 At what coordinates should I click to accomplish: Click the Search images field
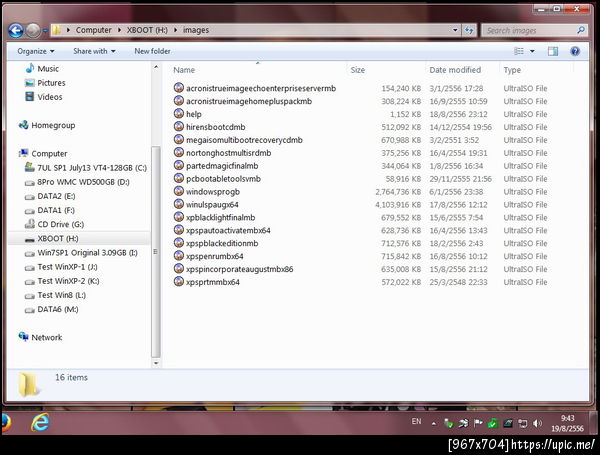point(534,30)
